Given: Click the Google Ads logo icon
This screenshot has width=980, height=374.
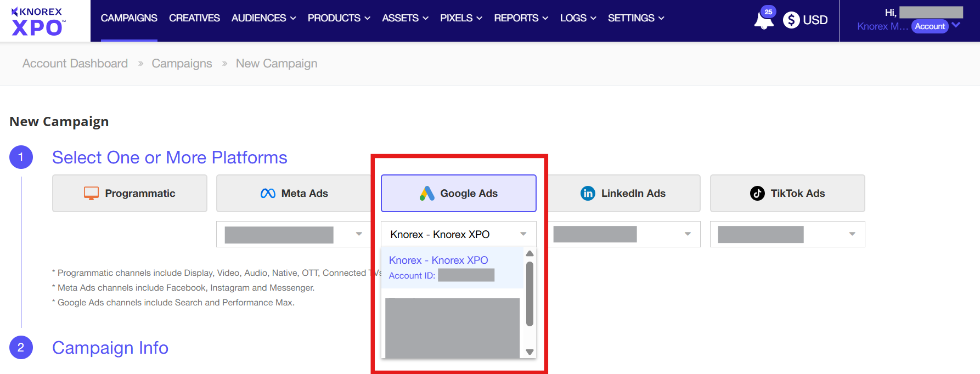Looking at the screenshot, I should [427, 193].
